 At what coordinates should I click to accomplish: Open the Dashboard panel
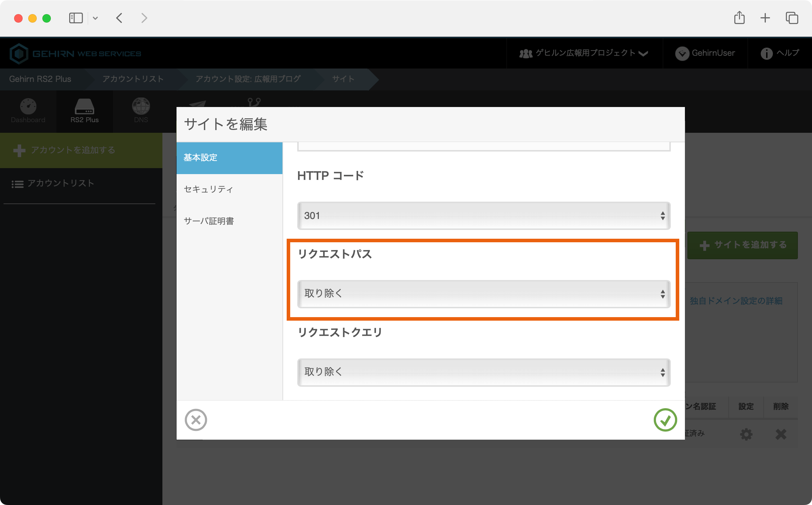[x=28, y=111]
